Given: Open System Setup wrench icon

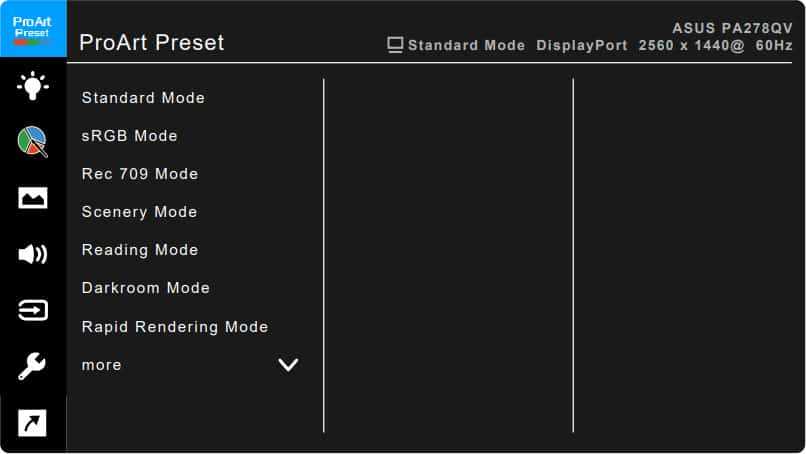Looking at the screenshot, I should tap(32, 367).
